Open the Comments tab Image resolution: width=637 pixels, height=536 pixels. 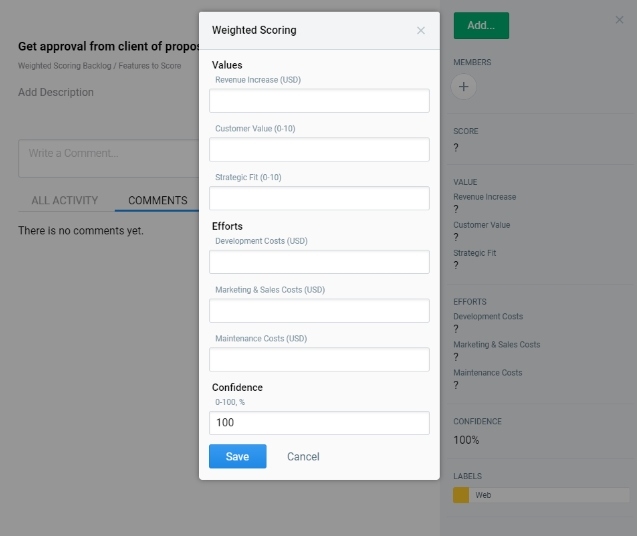pos(158,200)
